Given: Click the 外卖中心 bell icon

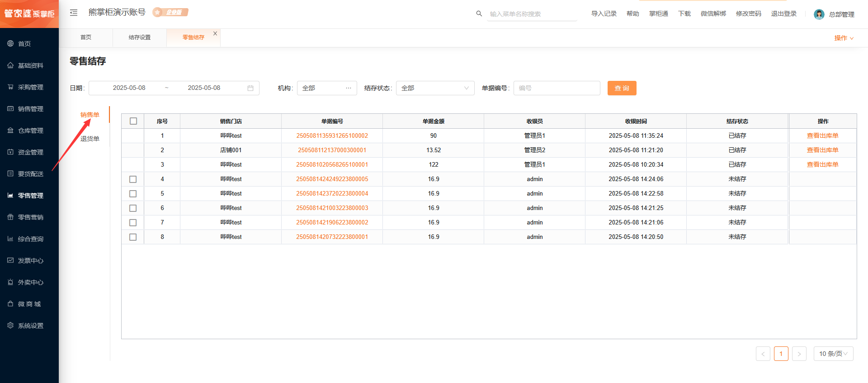Looking at the screenshot, I should [x=10, y=282].
